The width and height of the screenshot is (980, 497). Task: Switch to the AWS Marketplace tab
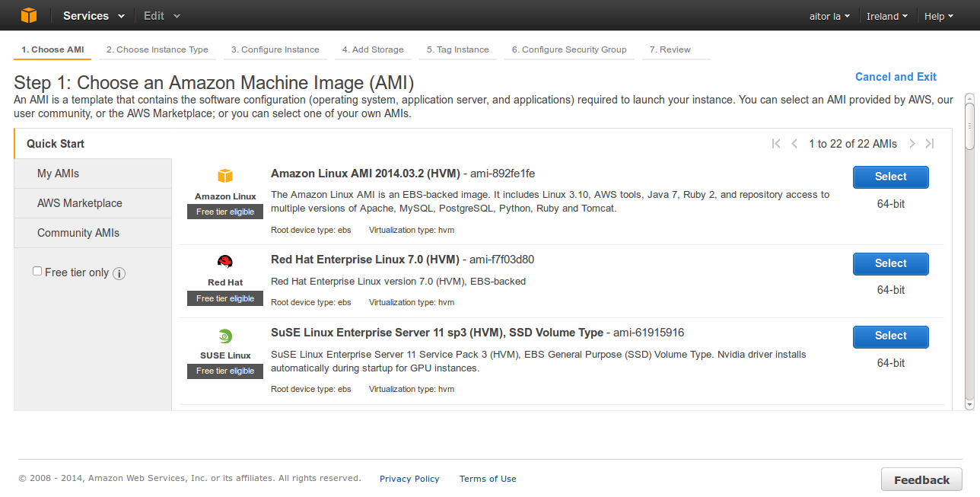point(80,203)
